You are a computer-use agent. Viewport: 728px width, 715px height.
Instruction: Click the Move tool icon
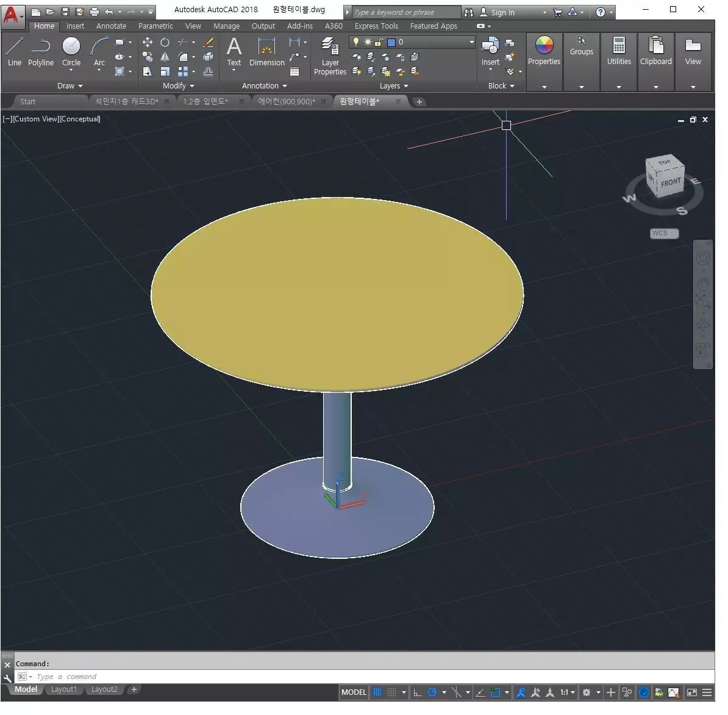tap(147, 42)
